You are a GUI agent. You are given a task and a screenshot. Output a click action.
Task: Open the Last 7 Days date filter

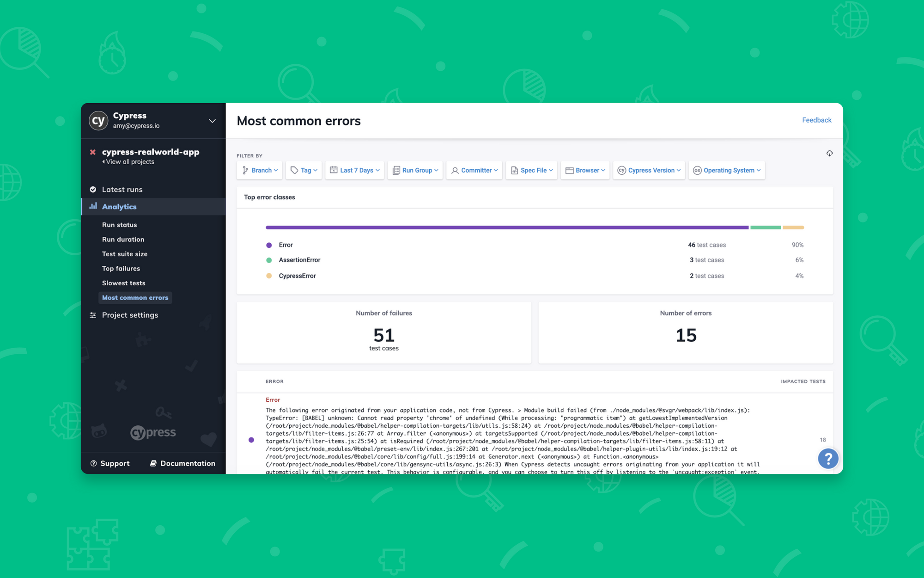click(x=354, y=171)
